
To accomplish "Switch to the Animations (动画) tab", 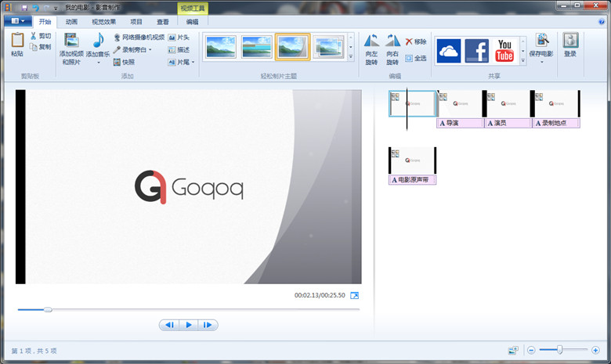I will point(71,22).
